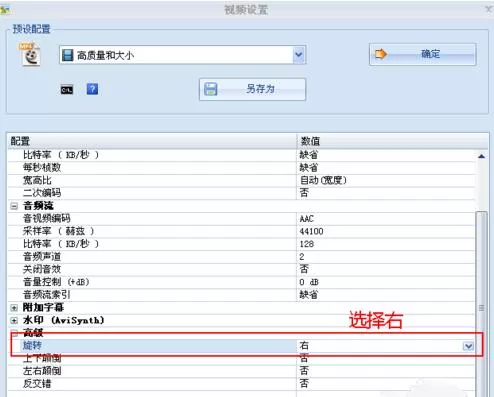Select the 关闭音效 row
The height and width of the screenshot is (397, 494).
coord(242,269)
